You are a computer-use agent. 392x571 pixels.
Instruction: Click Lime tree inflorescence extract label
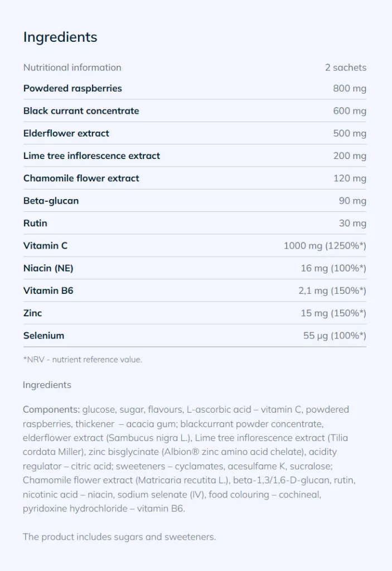click(x=91, y=156)
